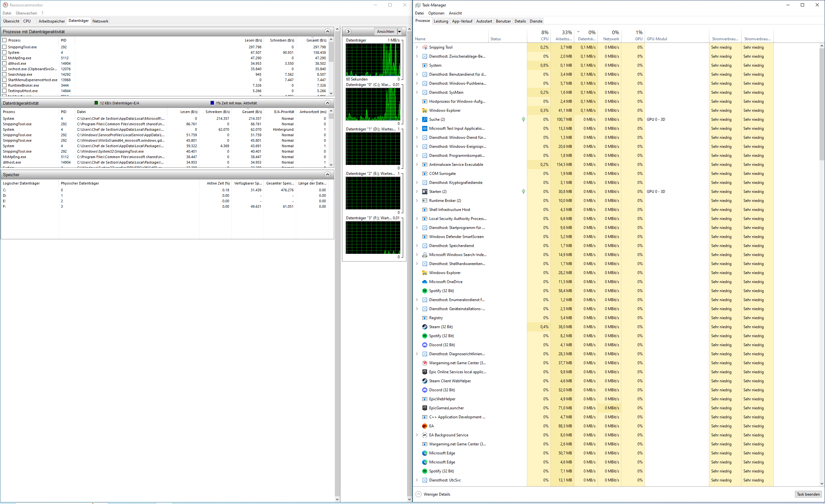Enable the SearchApp.exe checkbox

pos(5,74)
